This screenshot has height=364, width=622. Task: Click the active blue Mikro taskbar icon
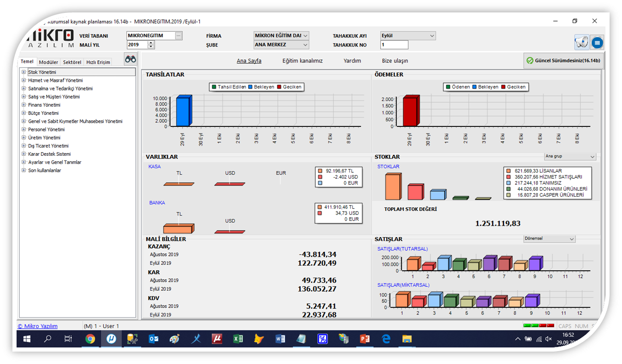111,339
